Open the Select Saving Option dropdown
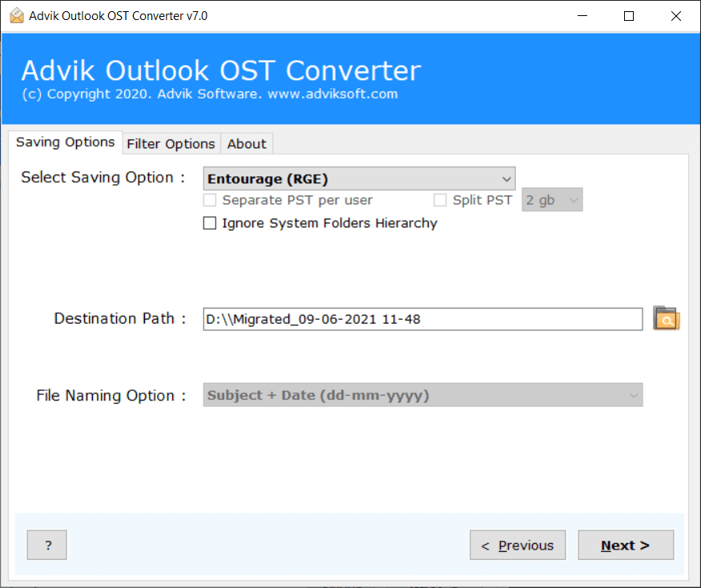 click(x=359, y=179)
